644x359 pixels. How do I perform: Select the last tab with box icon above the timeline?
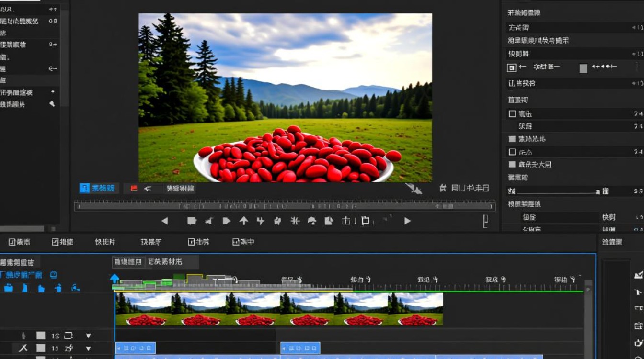[243, 242]
